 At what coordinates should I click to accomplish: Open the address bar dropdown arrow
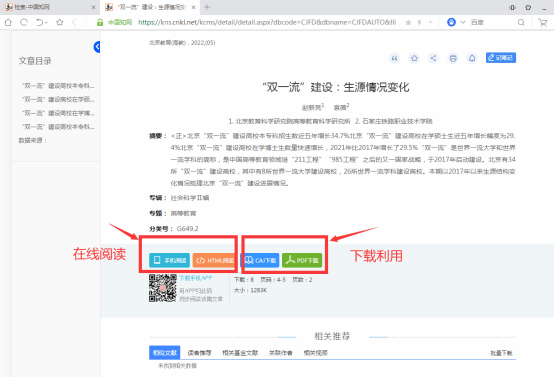coord(430,22)
